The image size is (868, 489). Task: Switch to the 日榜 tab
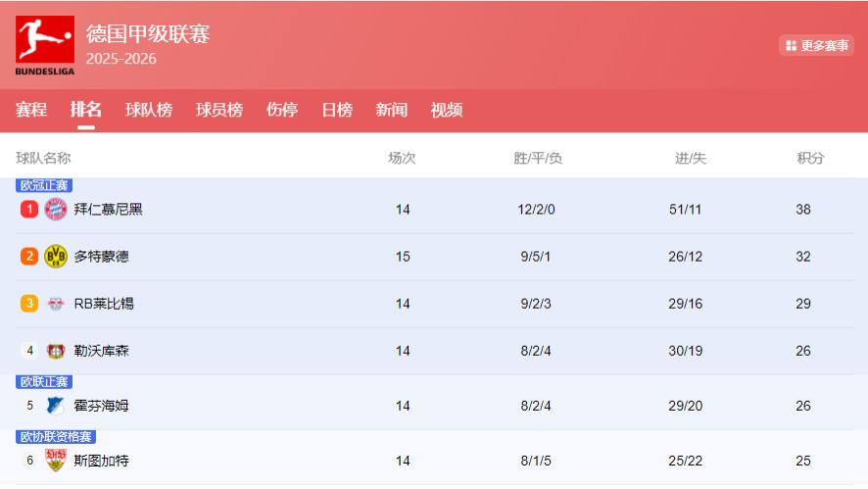click(337, 110)
